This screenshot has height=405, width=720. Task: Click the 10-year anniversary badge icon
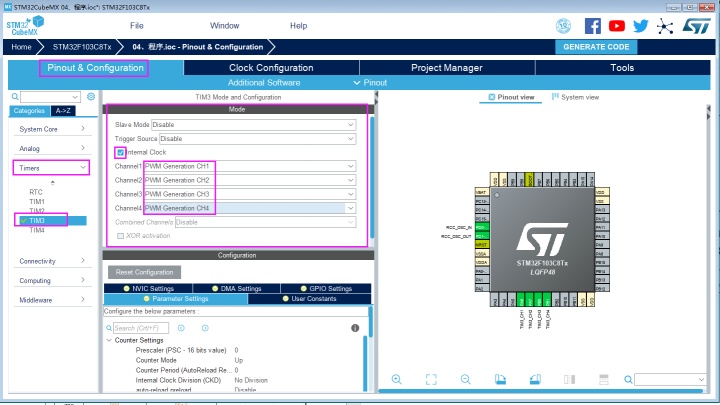[563, 26]
